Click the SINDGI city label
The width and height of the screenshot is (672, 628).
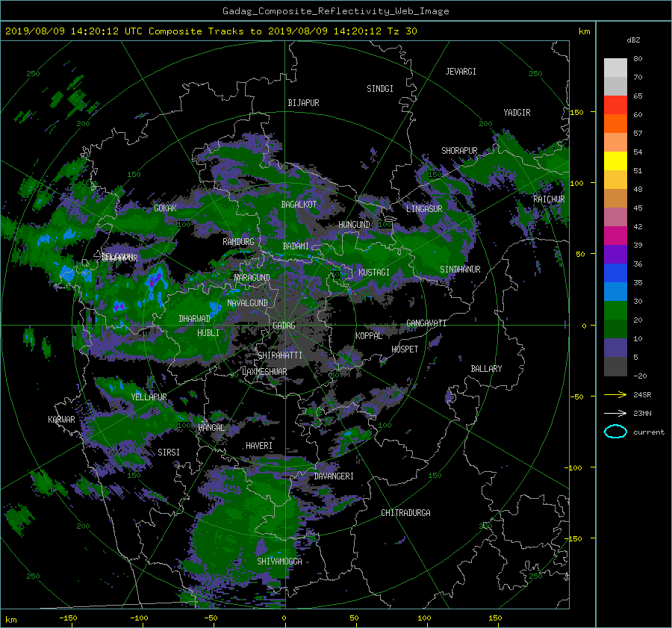pos(380,89)
